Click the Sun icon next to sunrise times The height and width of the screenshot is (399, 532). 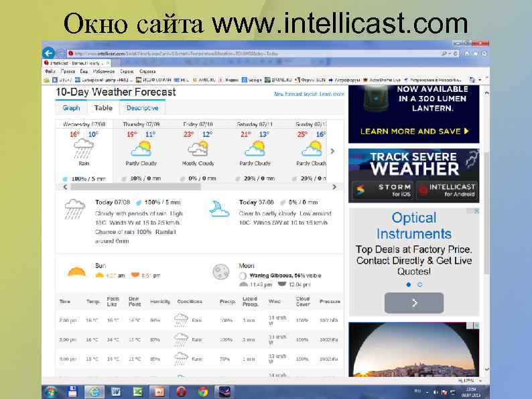tap(76, 272)
